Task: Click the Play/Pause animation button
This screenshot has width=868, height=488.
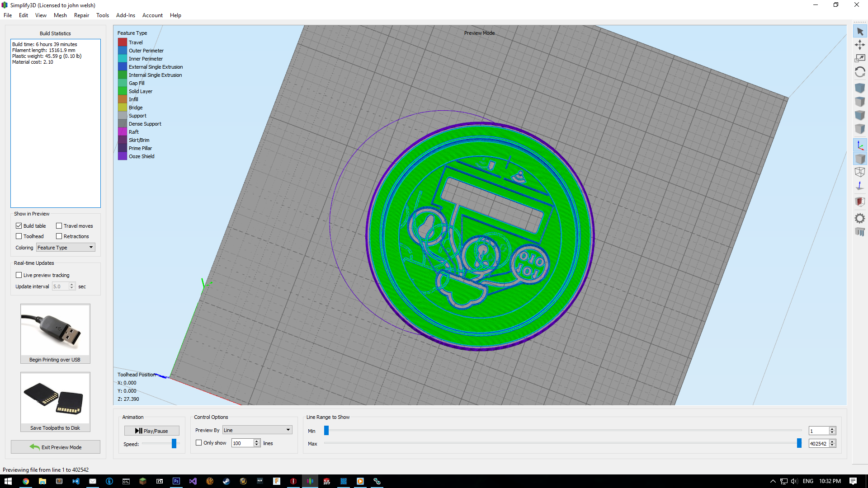Action: click(152, 431)
